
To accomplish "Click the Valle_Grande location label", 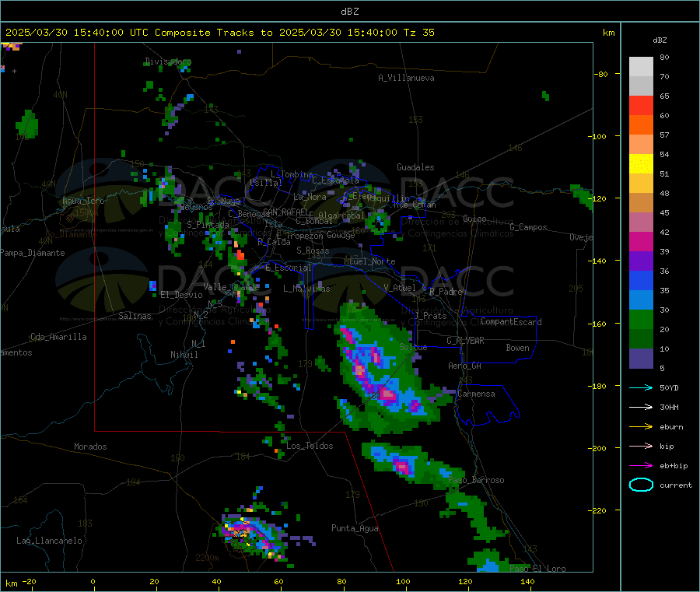I will tap(231, 287).
